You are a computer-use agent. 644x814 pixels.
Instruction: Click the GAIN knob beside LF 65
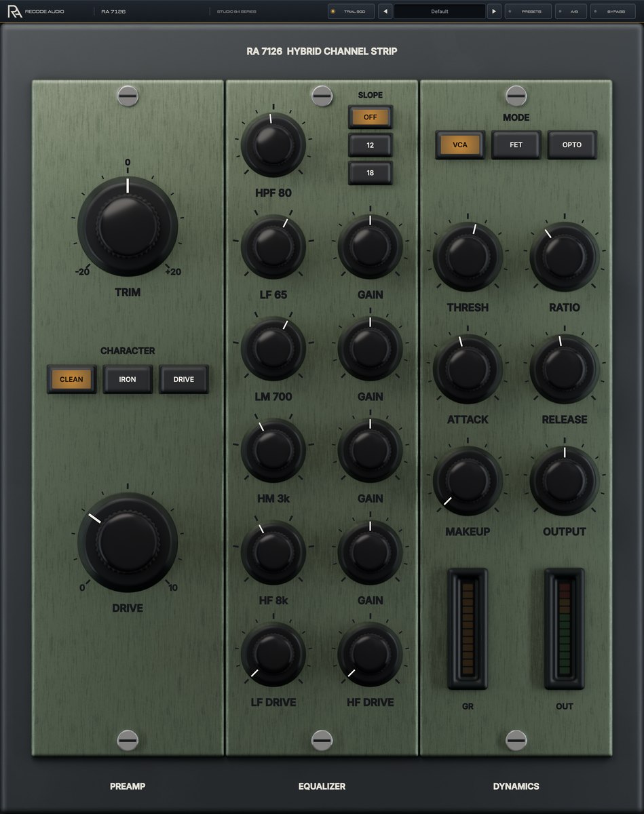[371, 246]
